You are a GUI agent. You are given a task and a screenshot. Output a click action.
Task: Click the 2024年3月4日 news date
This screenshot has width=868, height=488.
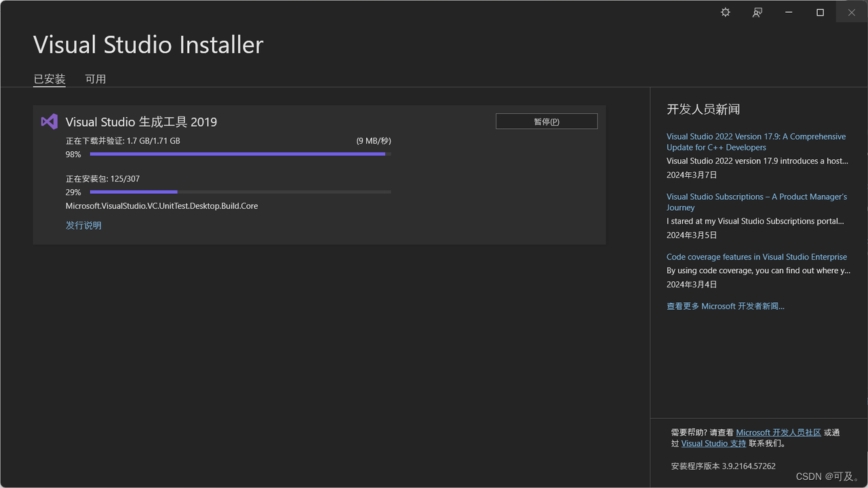coord(692,285)
